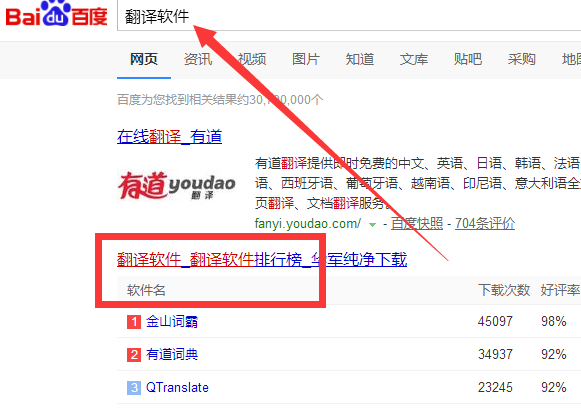Open the 金山词霸 link

[172, 322]
